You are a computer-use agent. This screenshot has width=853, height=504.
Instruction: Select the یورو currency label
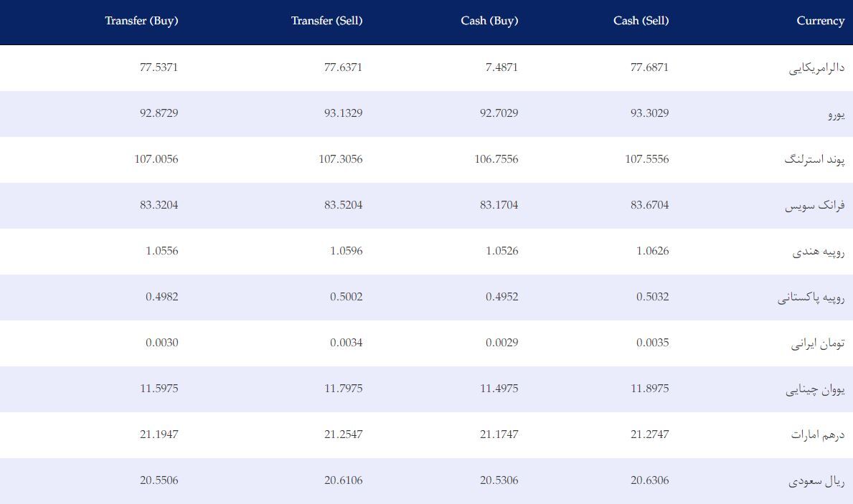coord(836,114)
